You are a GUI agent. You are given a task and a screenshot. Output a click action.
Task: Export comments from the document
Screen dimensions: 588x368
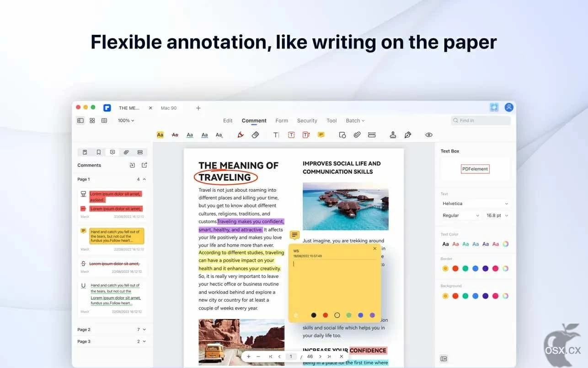tap(144, 165)
